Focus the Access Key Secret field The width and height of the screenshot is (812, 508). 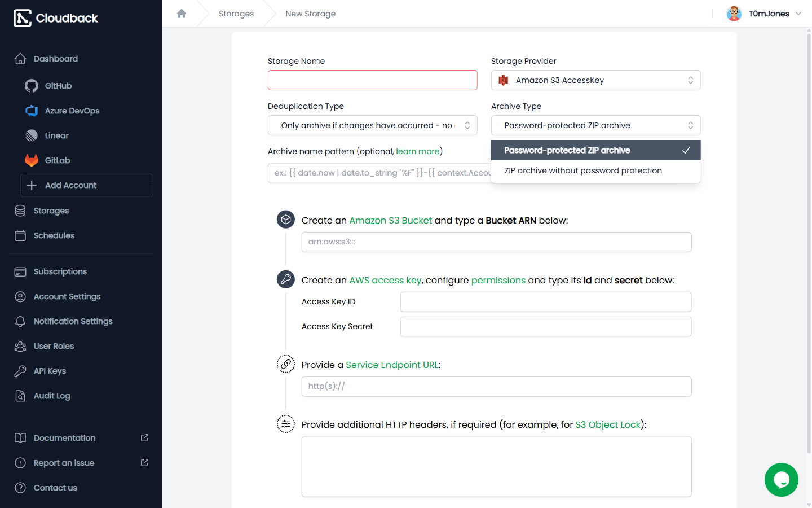point(546,327)
